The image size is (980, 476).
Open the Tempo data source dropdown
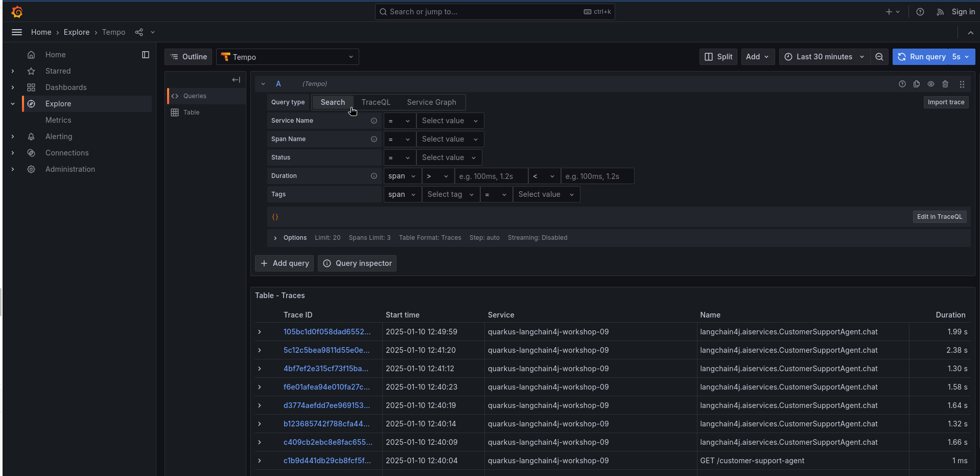288,57
